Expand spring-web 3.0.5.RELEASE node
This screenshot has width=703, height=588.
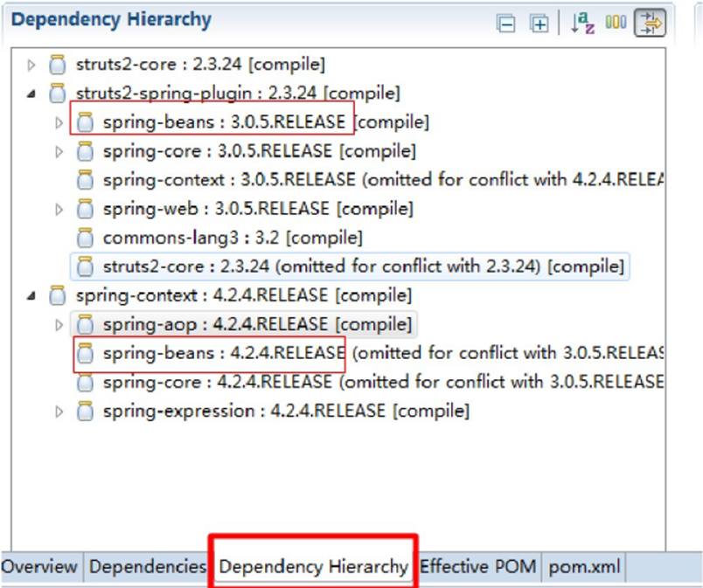point(59,209)
